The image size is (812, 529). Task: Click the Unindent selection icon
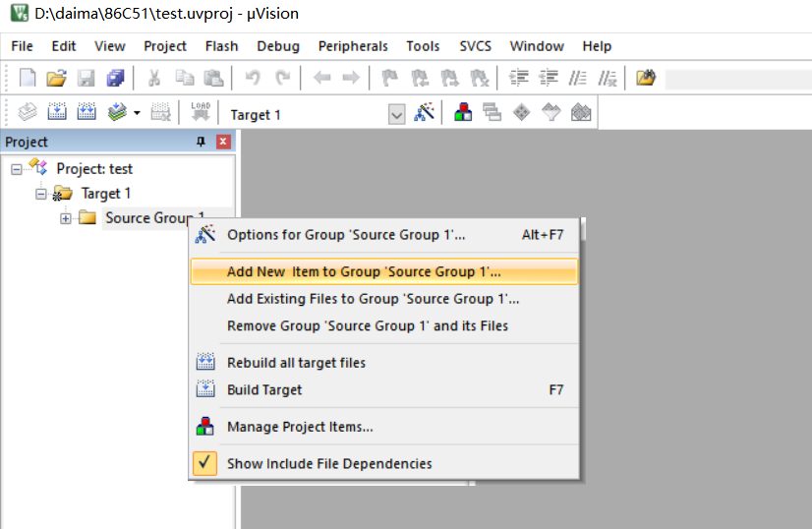(548, 79)
